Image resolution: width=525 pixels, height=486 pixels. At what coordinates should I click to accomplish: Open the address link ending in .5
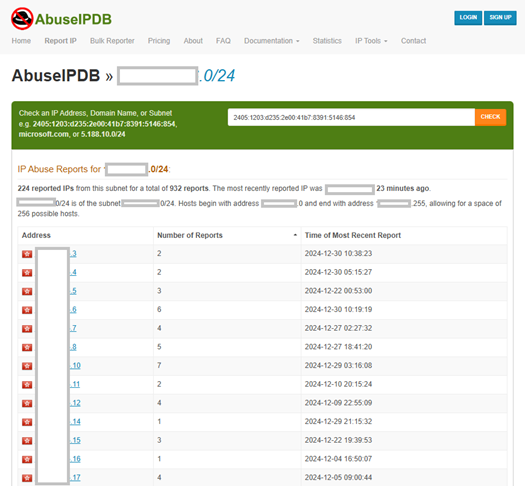click(x=73, y=291)
